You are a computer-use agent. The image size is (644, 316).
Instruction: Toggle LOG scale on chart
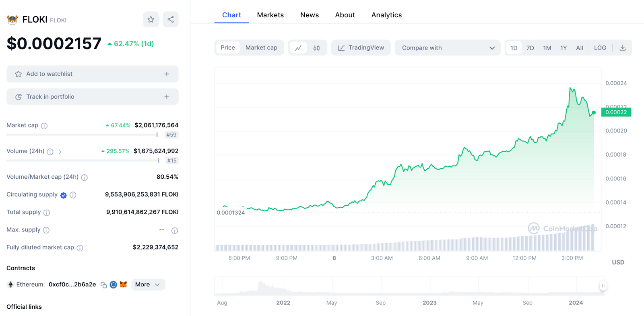pyautogui.click(x=600, y=48)
